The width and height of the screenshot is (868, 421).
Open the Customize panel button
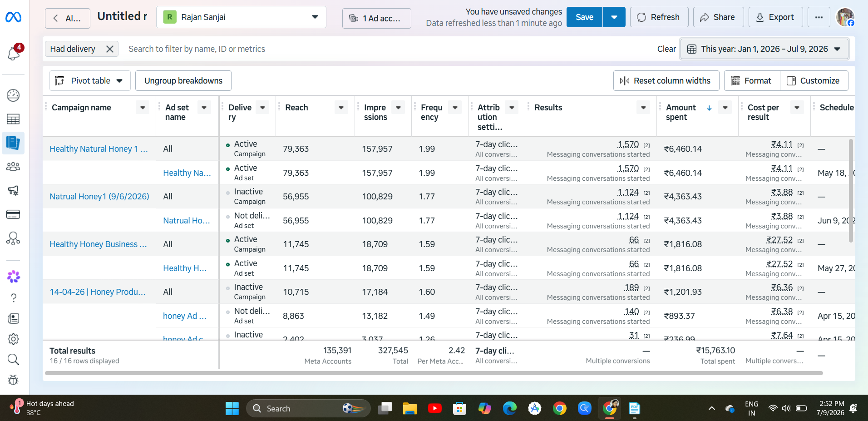tap(814, 80)
